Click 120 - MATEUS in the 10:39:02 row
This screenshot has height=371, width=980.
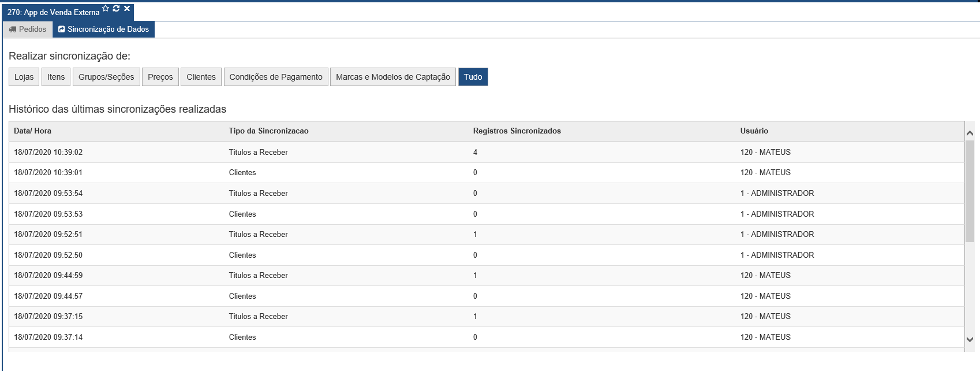[x=765, y=153]
